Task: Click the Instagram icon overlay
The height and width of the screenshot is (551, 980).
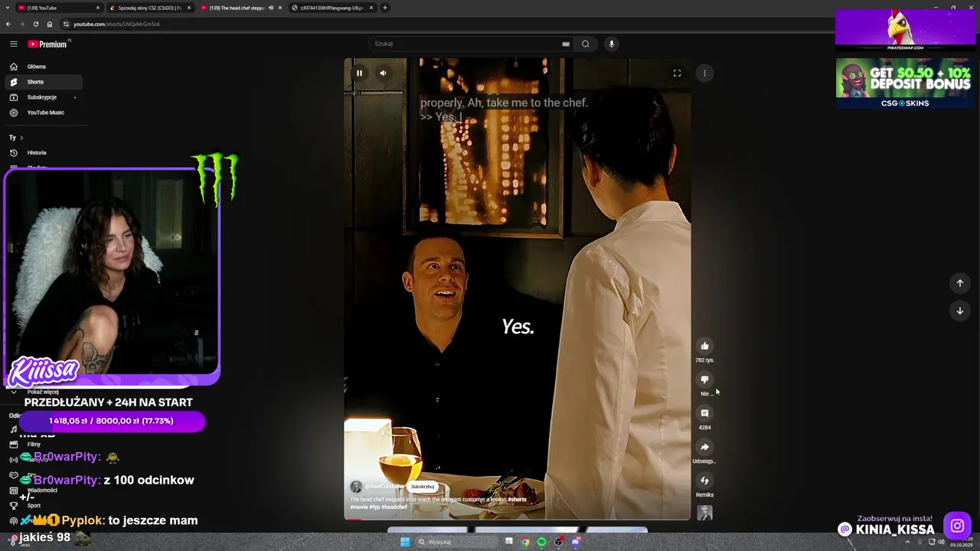Action: tap(957, 526)
